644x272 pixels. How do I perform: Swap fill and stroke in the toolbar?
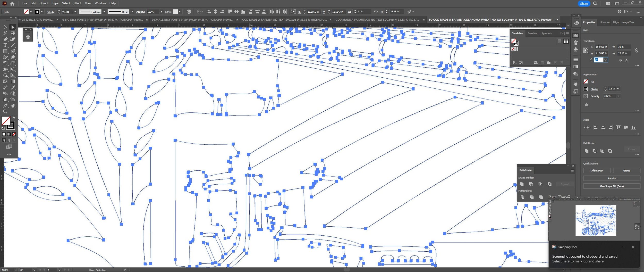[x=14, y=118]
